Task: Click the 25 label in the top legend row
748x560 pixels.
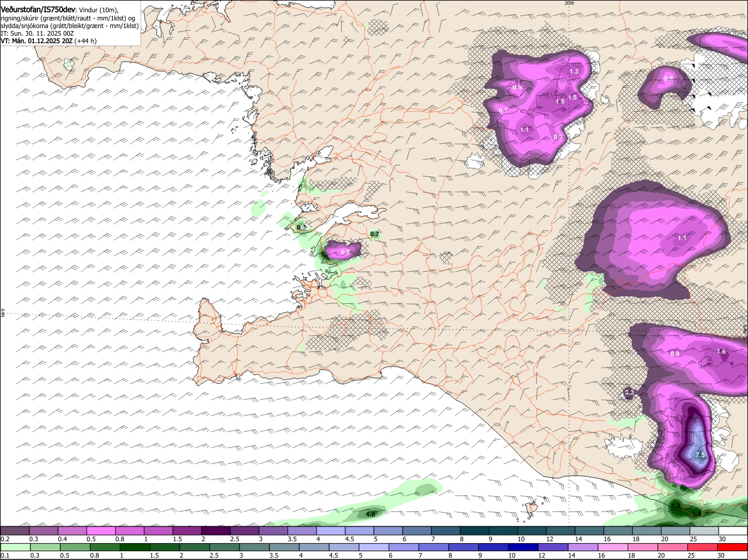Action: coord(693,538)
